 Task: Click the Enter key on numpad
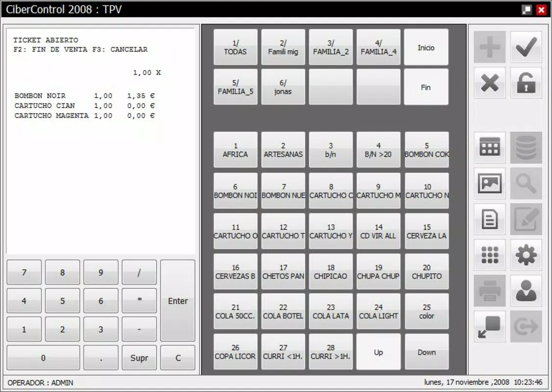(x=178, y=301)
